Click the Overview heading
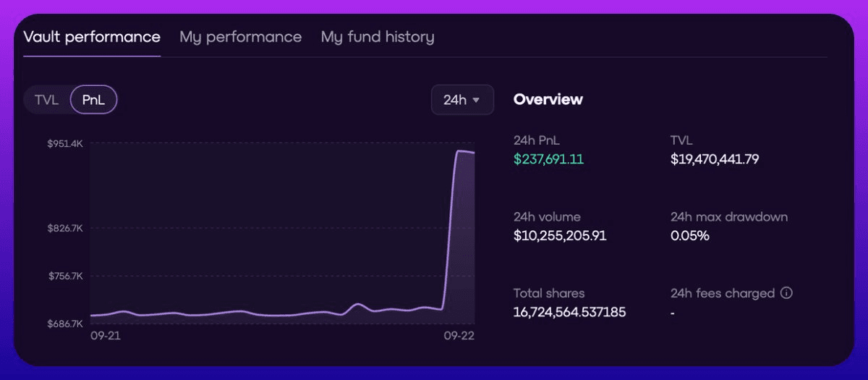 [x=548, y=100]
